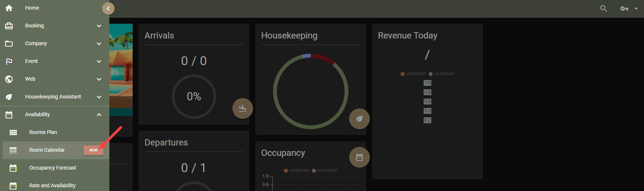Click the Departures 0 / 1 count
644x191 pixels.
(x=194, y=168)
